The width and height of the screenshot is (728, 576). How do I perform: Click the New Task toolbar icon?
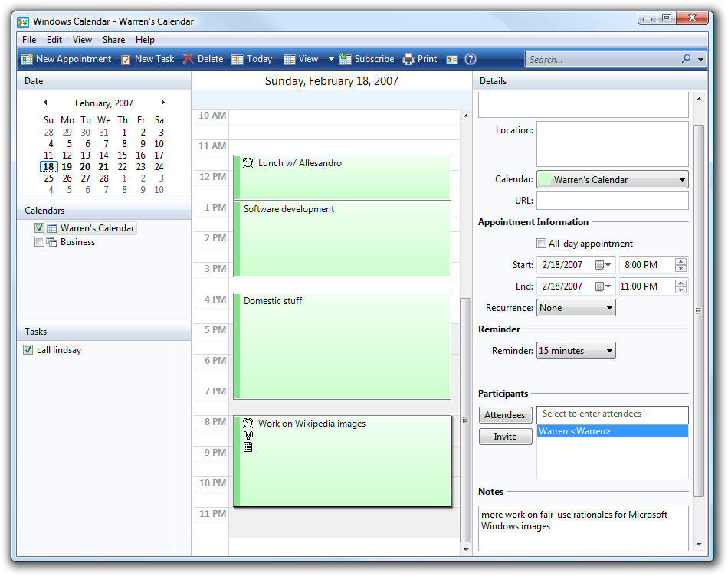(x=126, y=60)
